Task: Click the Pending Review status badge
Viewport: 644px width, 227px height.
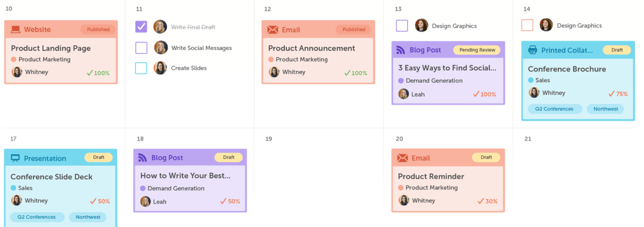Action: click(477, 50)
